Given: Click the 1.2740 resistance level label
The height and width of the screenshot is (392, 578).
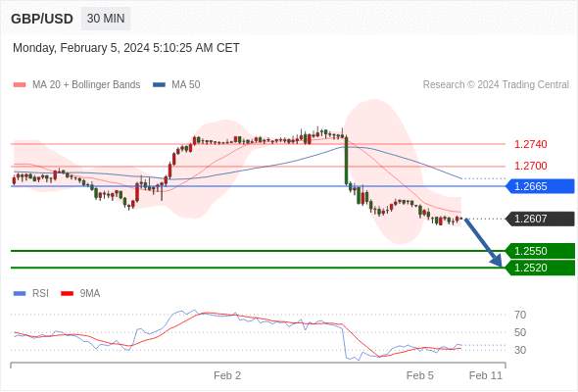Looking at the screenshot, I should [x=530, y=144].
